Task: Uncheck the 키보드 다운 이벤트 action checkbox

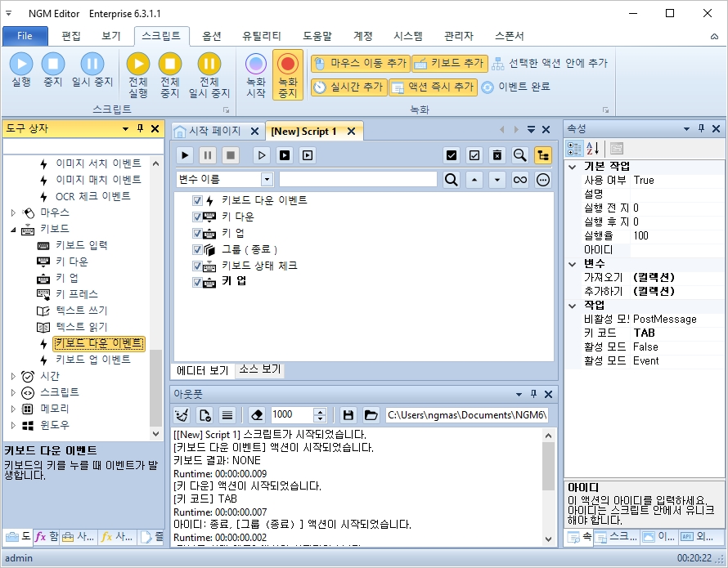Action: click(x=197, y=200)
